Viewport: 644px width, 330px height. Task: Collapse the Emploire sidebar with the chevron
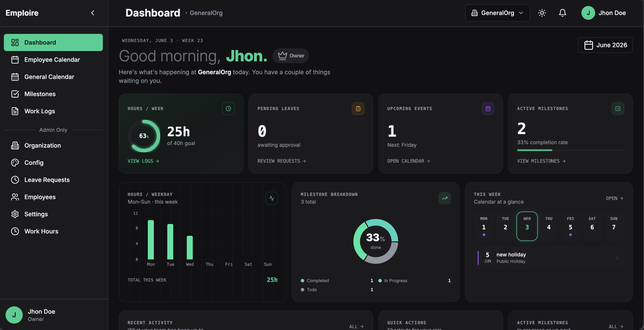click(x=93, y=13)
